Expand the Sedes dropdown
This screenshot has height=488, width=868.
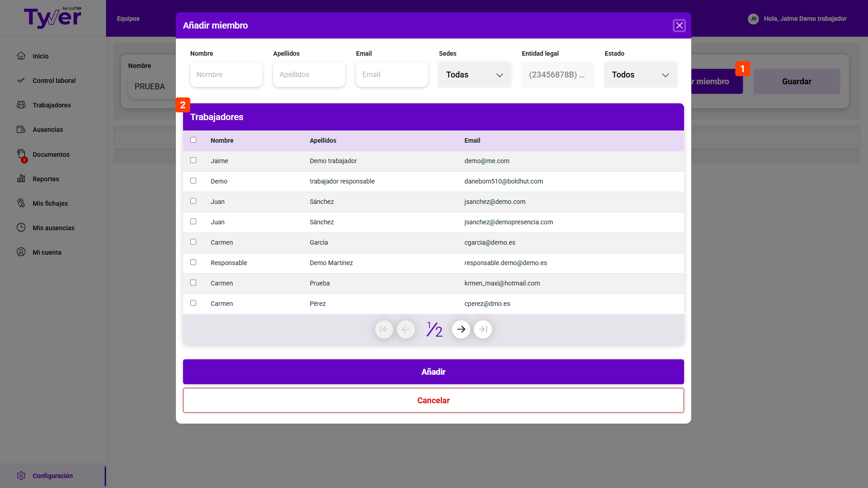(475, 75)
